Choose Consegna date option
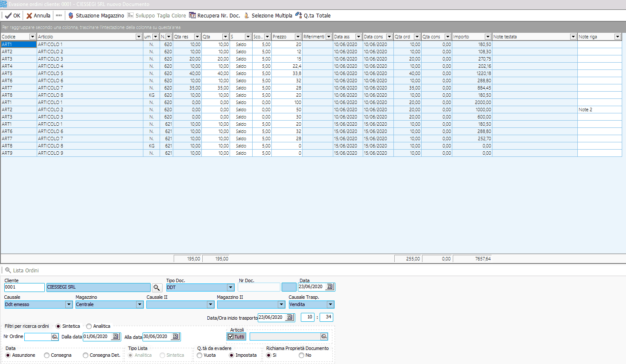Viewport: 626px width, 364px height. [47, 355]
